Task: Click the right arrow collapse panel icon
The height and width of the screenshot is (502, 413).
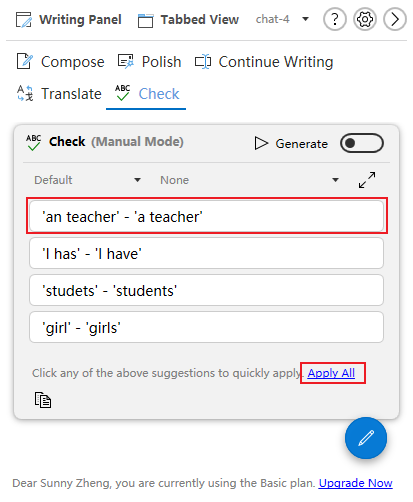Action: pos(395,19)
